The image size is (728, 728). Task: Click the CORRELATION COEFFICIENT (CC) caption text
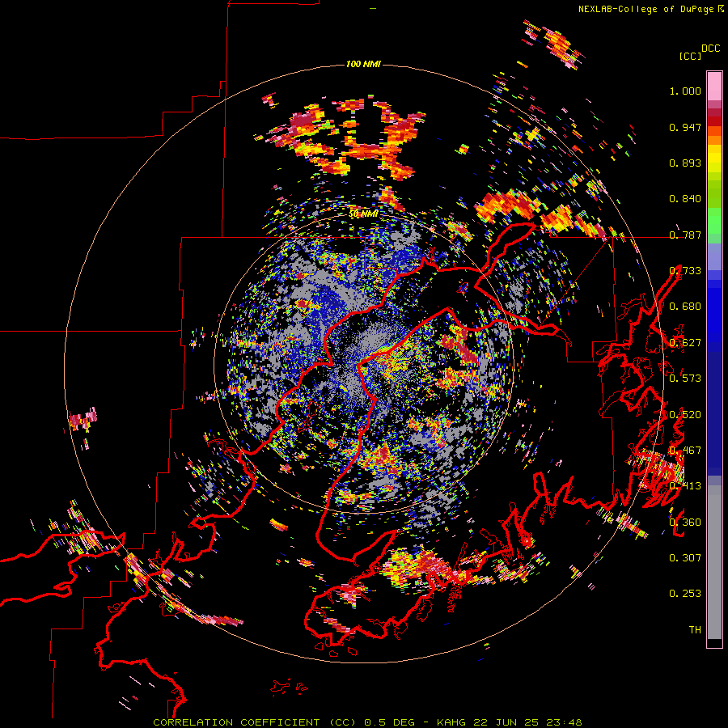pos(256,722)
